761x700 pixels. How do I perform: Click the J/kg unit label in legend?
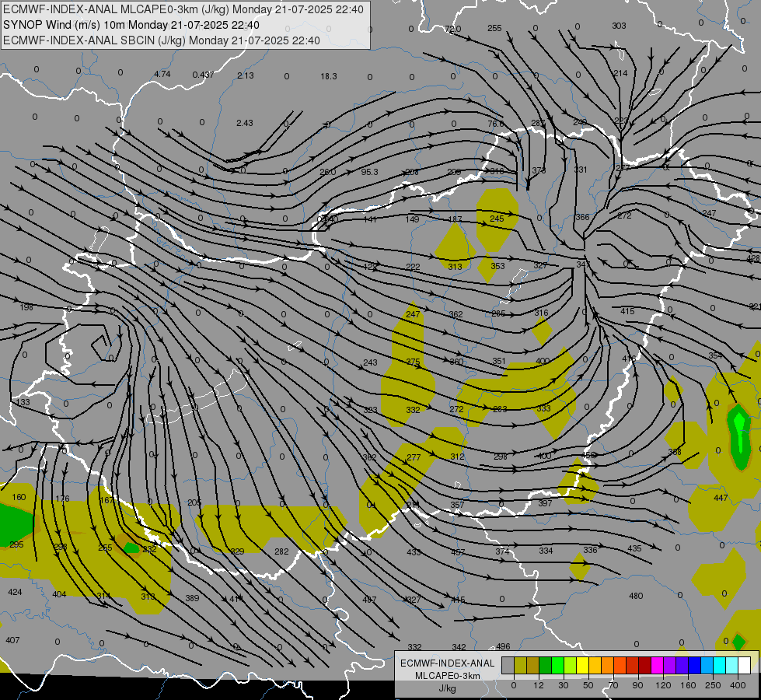[x=447, y=688]
